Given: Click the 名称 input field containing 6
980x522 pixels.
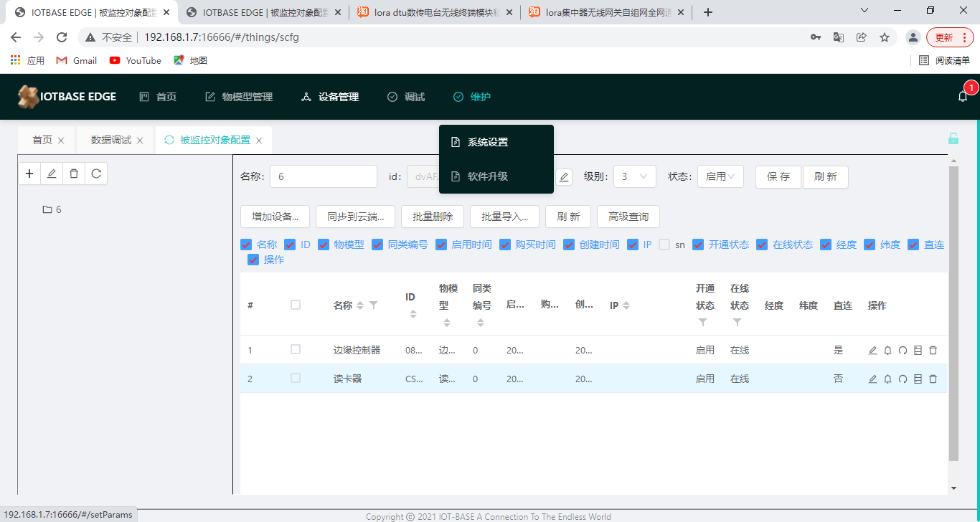Looking at the screenshot, I should 323,176.
